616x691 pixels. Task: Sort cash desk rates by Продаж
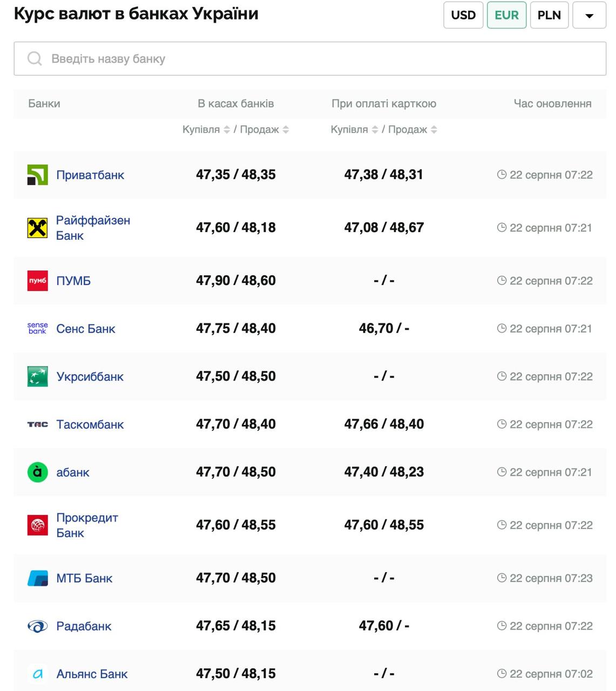(286, 130)
